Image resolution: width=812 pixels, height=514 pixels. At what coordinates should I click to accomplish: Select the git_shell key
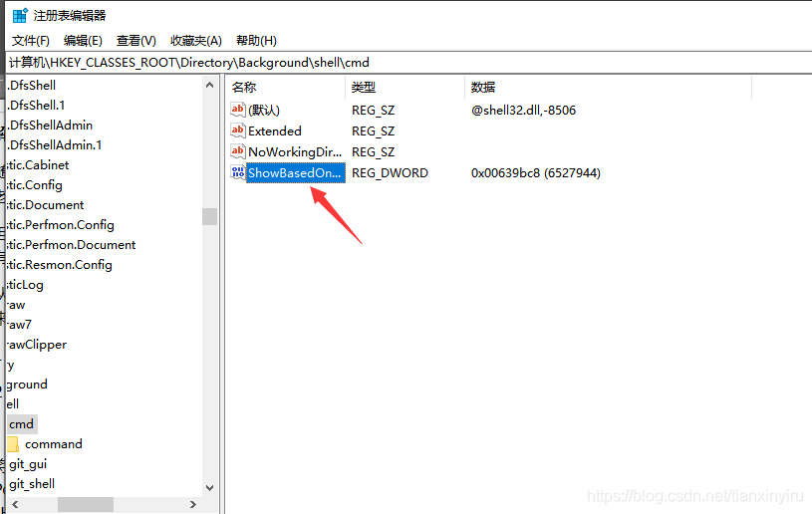click(32, 484)
